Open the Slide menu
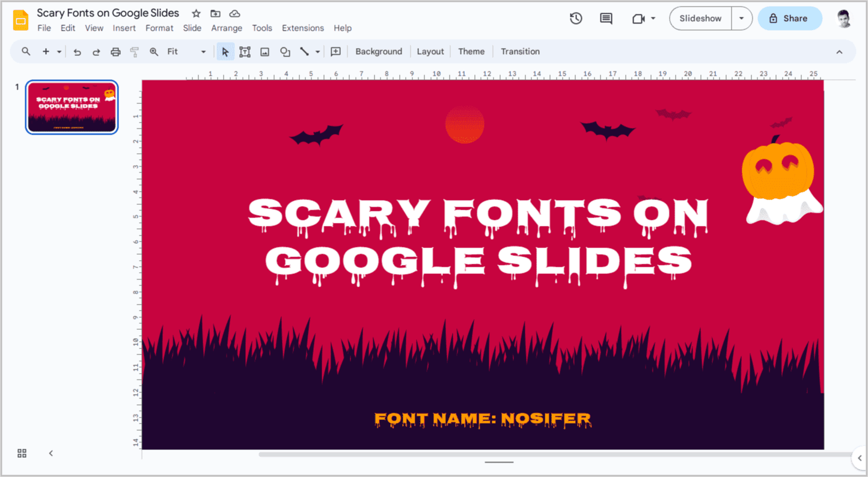The image size is (868, 477). (192, 28)
